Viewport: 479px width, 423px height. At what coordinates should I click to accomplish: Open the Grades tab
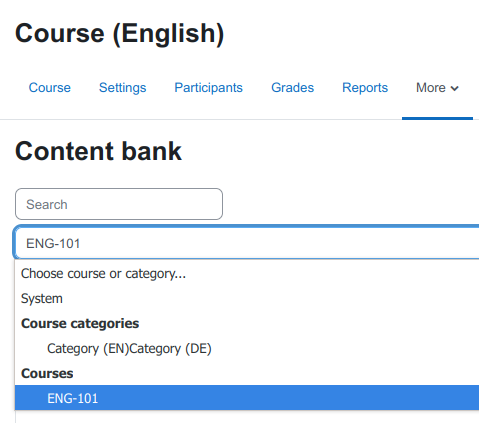click(x=293, y=88)
